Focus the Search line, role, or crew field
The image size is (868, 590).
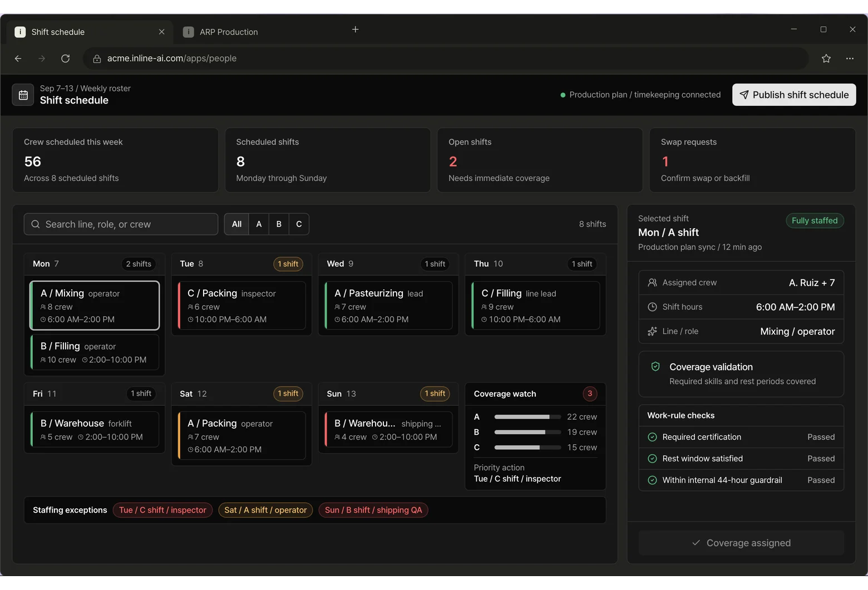tap(121, 224)
